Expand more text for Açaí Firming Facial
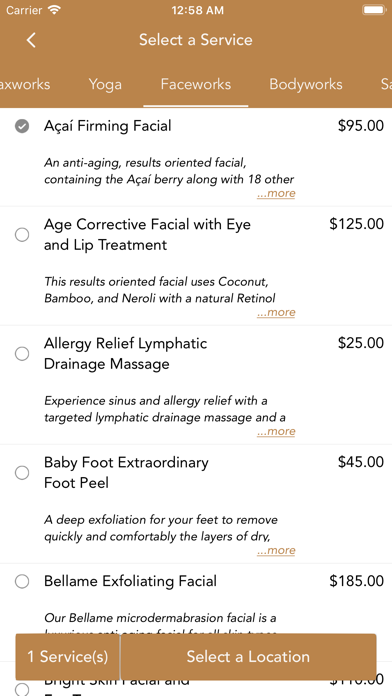The width and height of the screenshot is (392, 696). [276, 194]
